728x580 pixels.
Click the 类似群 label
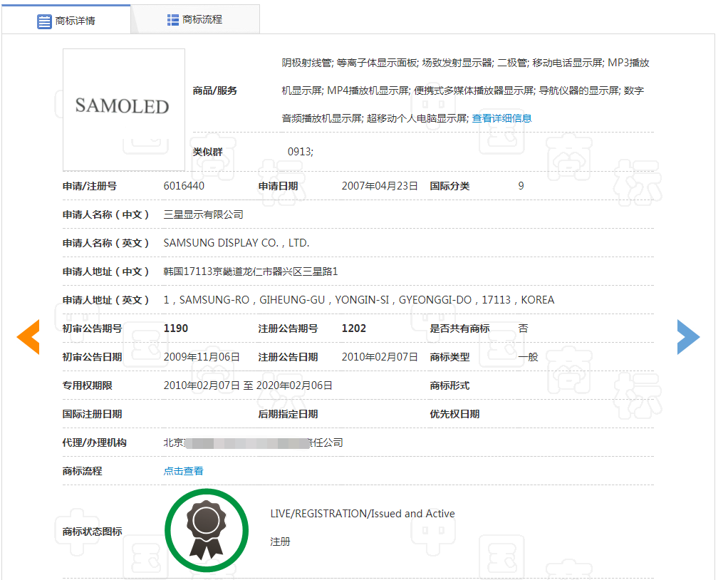[x=207, y=152]
